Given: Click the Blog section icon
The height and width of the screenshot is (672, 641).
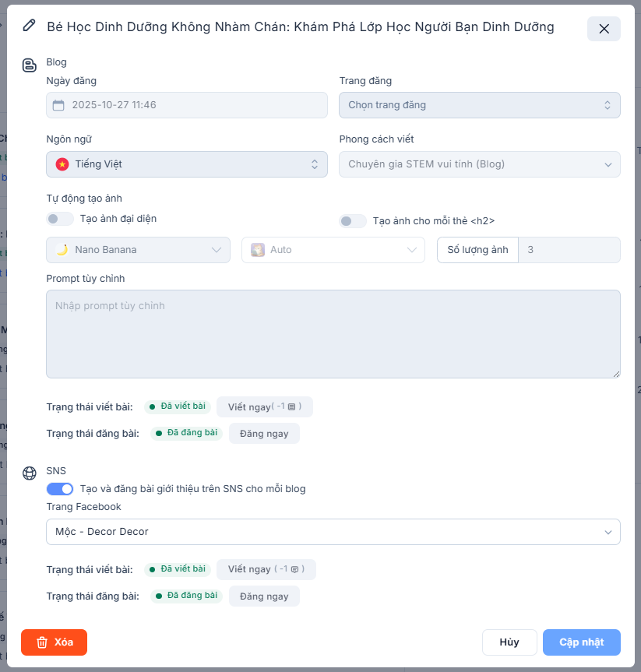Looking at the screenshot, I should pos(30,65).
